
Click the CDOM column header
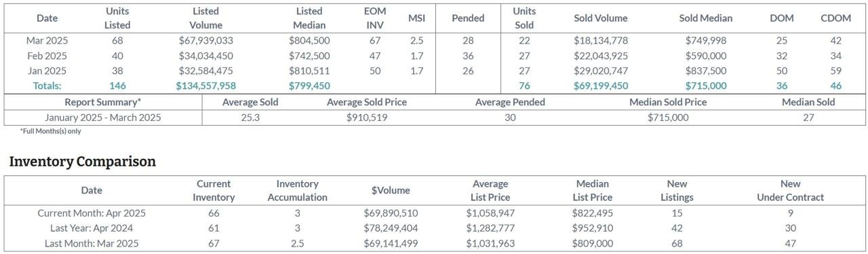coord(835,18)
